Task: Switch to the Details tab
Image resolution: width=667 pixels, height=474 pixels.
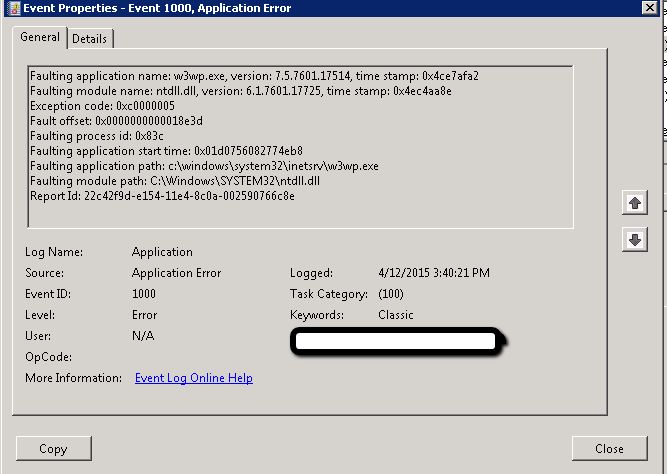Action: (x=89, y=39)
